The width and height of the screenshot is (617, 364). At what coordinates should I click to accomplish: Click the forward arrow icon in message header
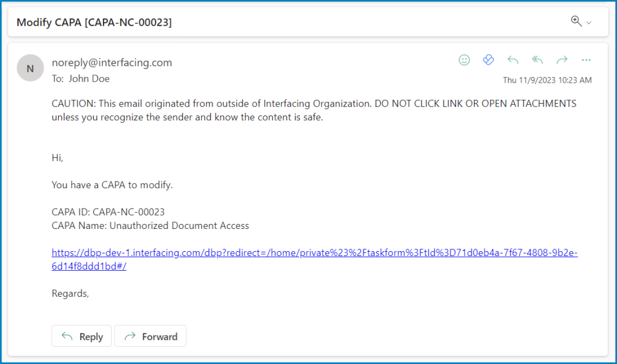click(x=561, y=60)
